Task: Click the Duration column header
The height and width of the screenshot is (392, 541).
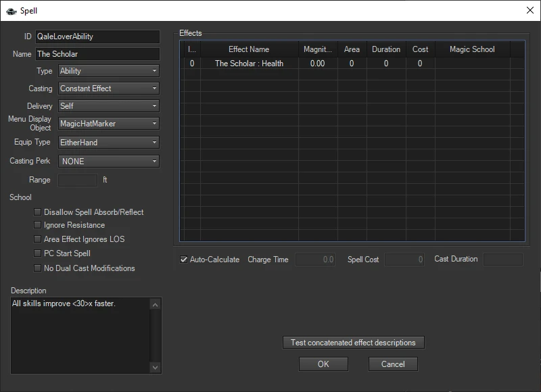Action: tap(386, 49)
